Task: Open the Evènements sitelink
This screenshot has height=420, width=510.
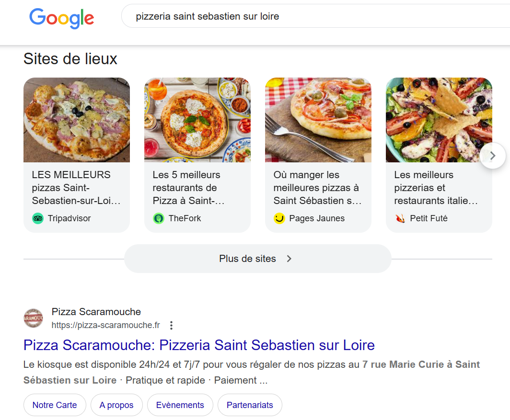Action: click(x=180, y=405)
